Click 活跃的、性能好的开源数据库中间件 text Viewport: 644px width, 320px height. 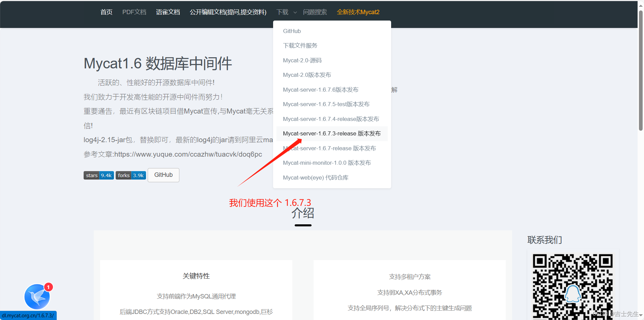(156, 83)
